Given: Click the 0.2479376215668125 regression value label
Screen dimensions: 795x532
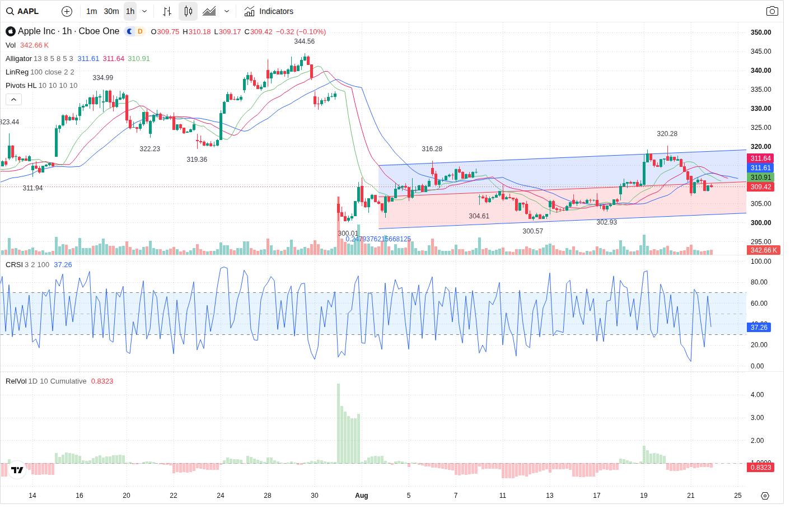Looking at the screenshot, I should tap(378, 239).
